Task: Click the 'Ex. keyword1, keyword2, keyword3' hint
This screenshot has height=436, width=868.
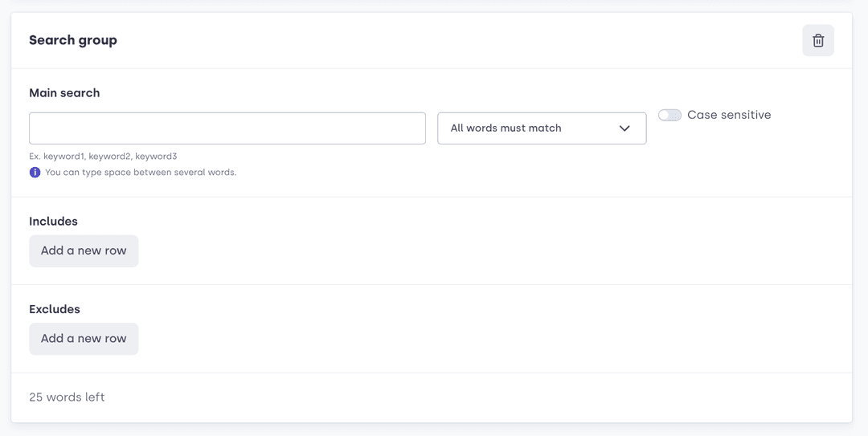Action: point(103,157)
